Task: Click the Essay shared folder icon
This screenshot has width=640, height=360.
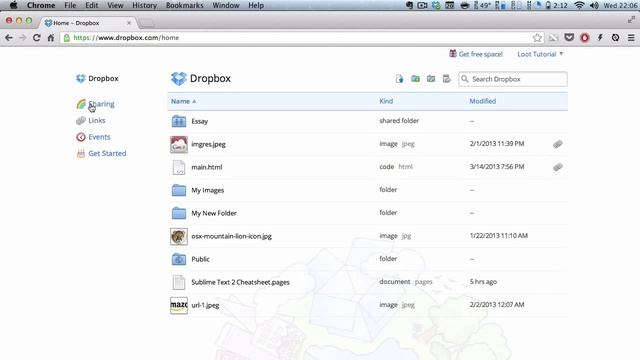Action: 179,121
